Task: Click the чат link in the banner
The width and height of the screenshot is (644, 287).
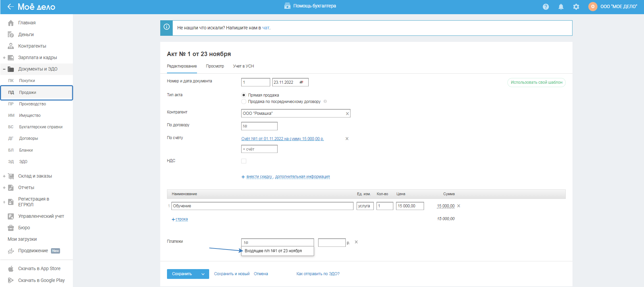Action: click(266, 28)
